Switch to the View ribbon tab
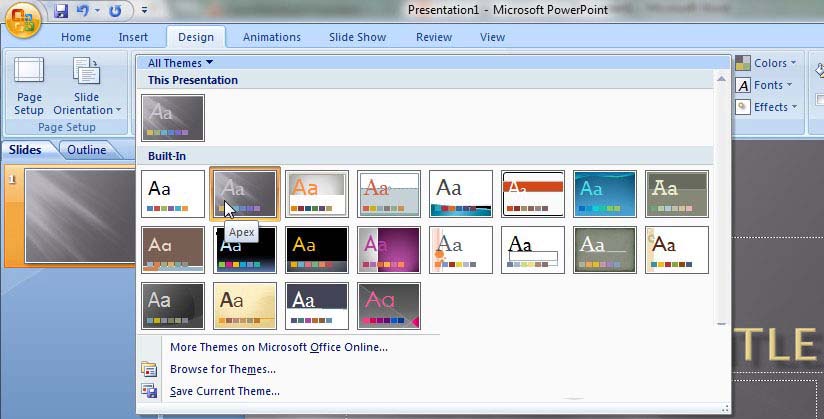The width and height of the screenshot is (824, 419). 492,37
